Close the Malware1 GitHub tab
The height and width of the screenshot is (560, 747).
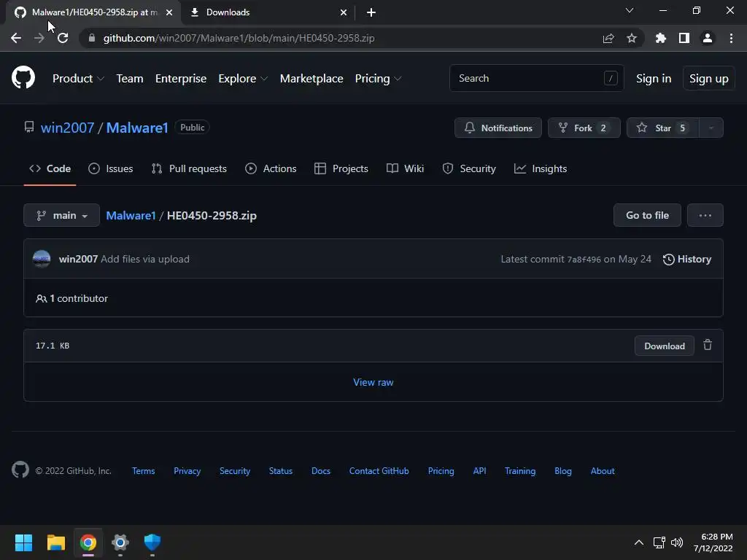(169, 12)
